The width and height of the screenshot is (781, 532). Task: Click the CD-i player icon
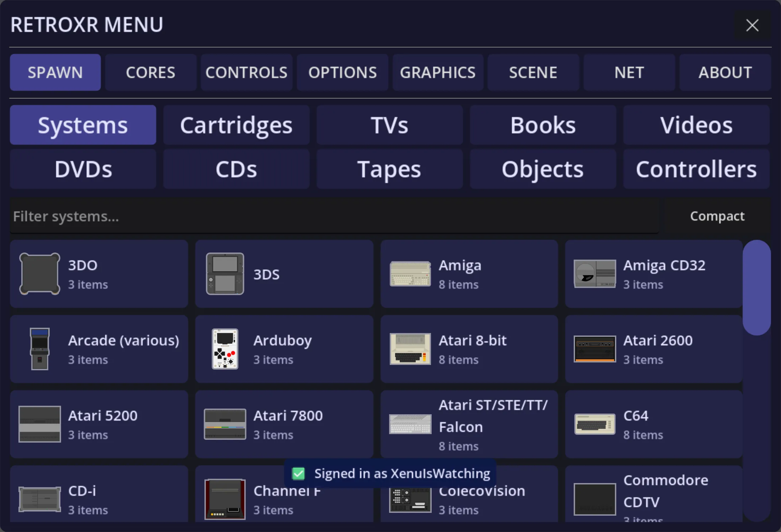pos(39,499)
